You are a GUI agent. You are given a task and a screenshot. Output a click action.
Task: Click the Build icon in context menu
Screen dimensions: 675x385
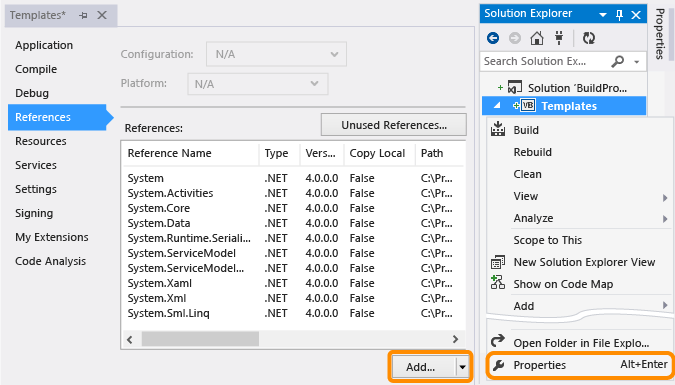point(498,129)
